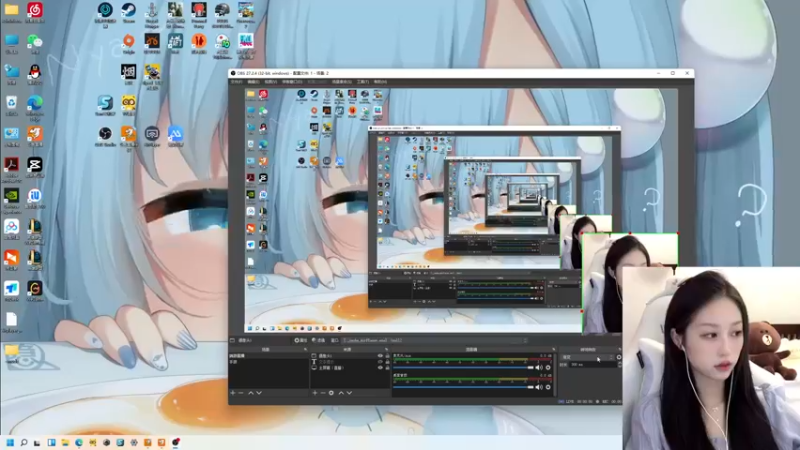This screenshot has height=450, width=800.
Task: Open taskbar Search magnifier
Action: (x=23, y=442)
